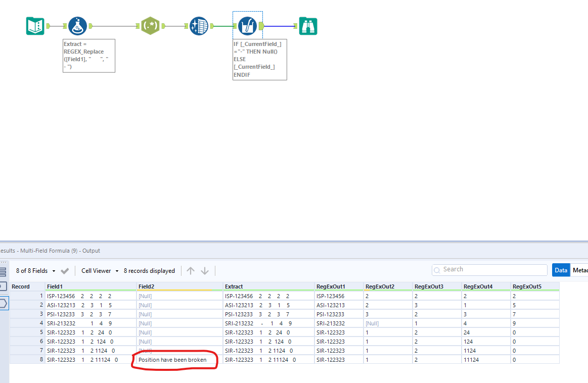588x383 pixels.
Task: Click the Field1 column header
Action: coord(55,286)
